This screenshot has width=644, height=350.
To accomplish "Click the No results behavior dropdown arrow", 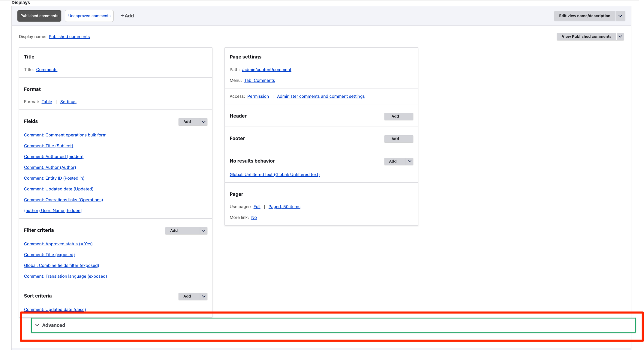I will [409, 161].
